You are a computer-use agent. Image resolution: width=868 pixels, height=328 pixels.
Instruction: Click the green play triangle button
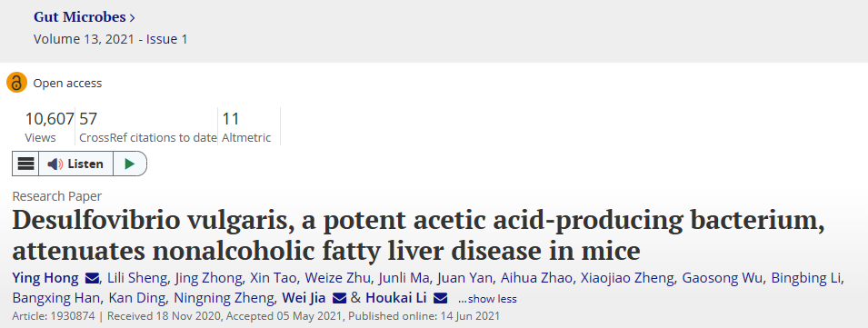(x=130, y=164)
